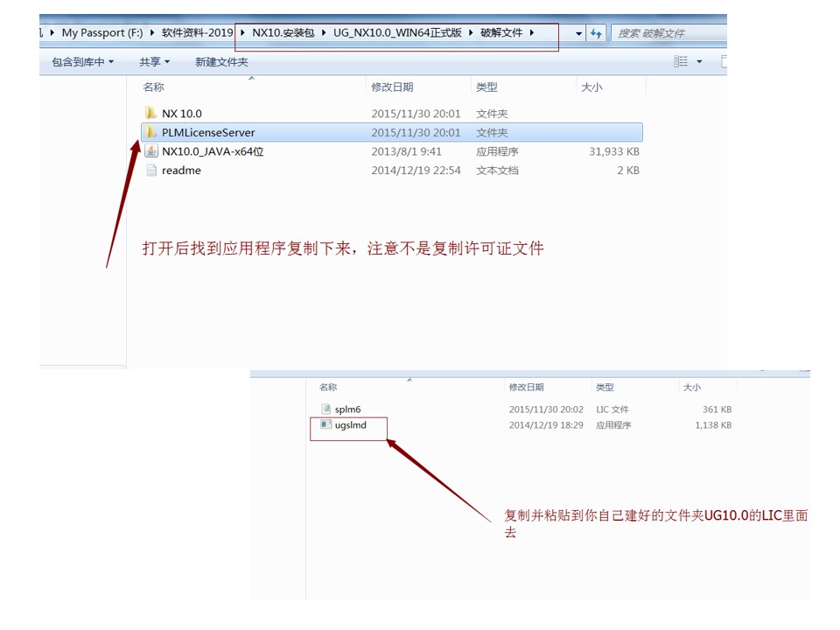Click the refresh button beside the address bar
Screen dimensions: 840x630
click(596, 33)
